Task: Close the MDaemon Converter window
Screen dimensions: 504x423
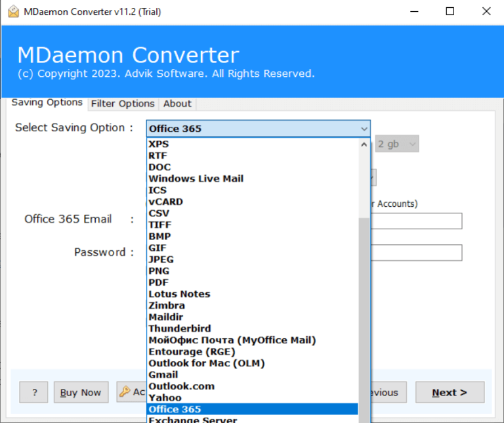Action: coord(486,12)
